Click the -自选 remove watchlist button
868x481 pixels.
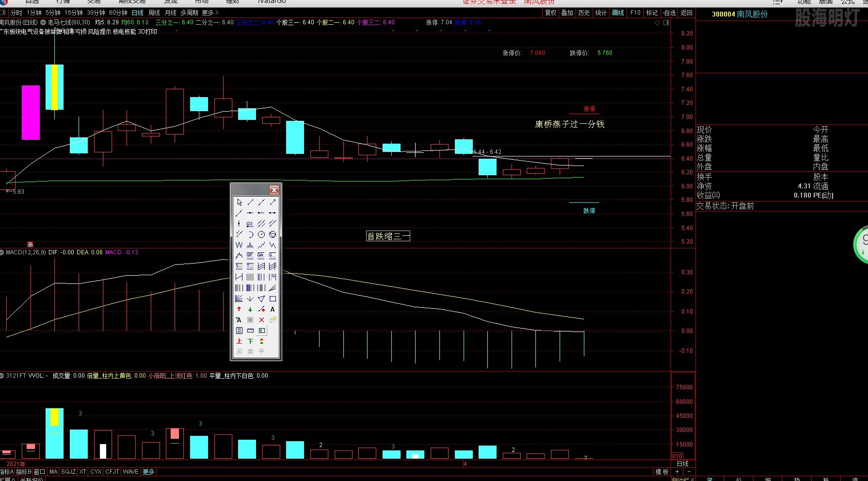click(x=669, y=13)
